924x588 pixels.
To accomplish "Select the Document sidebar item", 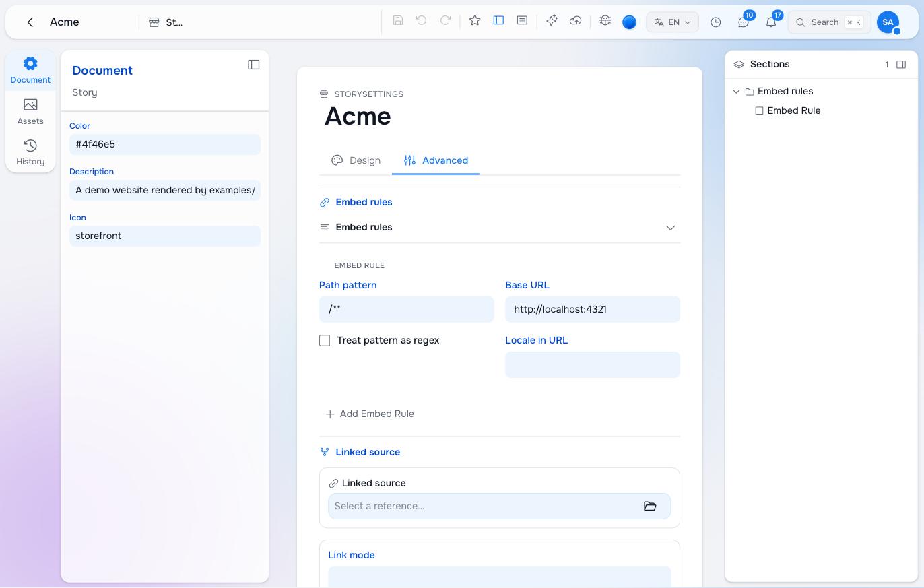I will click(30, 71).
